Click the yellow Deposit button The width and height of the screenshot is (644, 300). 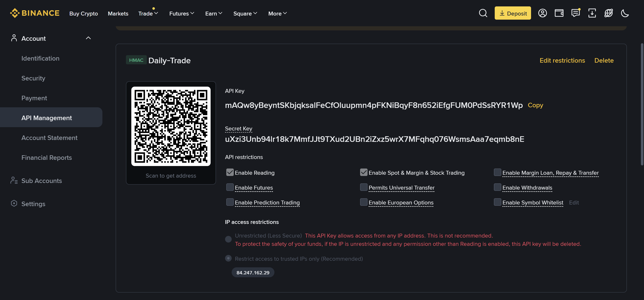[x=512, y=13]
